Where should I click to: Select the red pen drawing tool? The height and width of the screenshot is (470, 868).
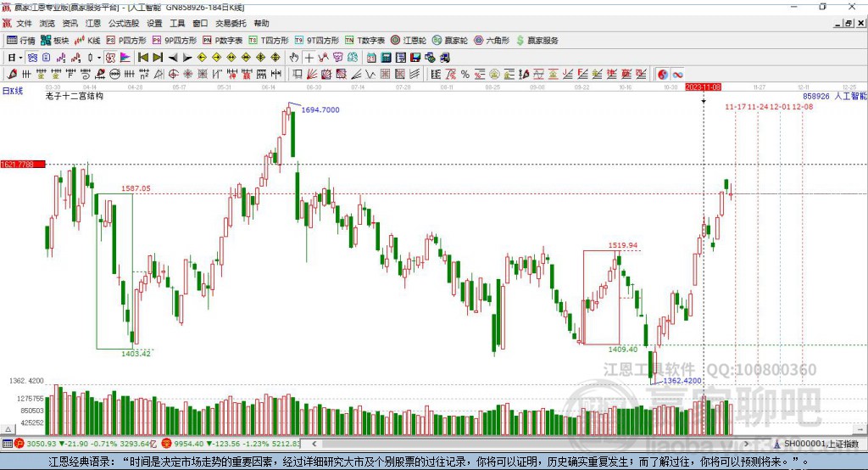click(12, 75)
